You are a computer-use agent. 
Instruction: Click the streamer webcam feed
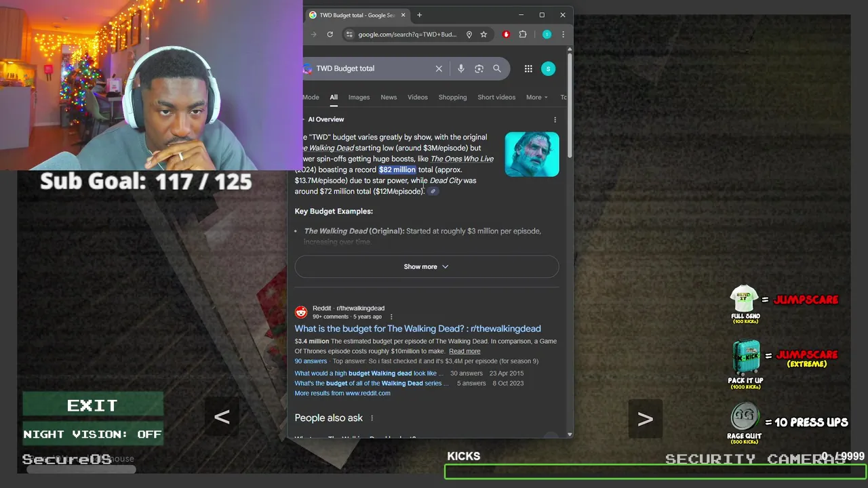[151, 85]
